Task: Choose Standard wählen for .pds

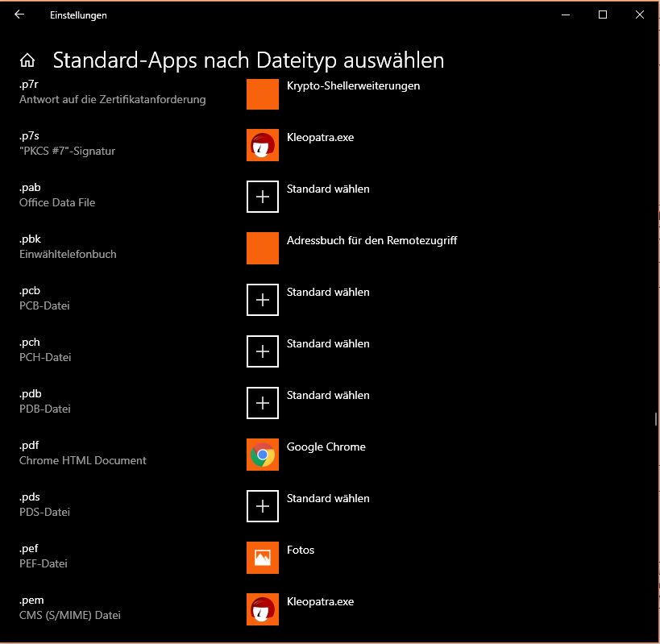Action: [328, 498]
